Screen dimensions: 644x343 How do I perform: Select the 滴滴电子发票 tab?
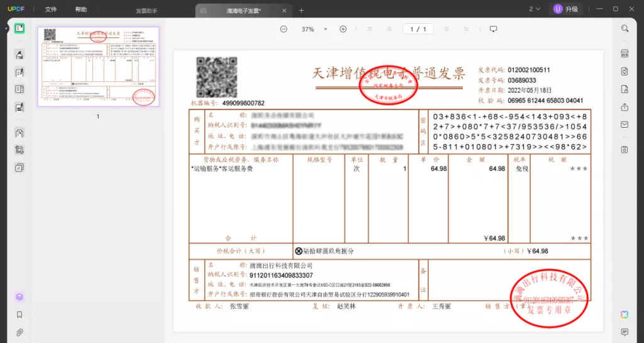pos(243,11)
